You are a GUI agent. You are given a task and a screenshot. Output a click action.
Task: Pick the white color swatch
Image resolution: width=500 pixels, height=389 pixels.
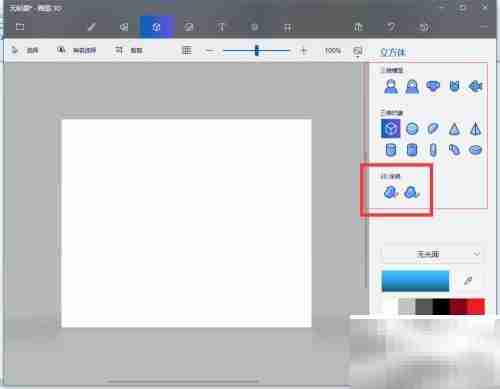(x=390, y=307)
